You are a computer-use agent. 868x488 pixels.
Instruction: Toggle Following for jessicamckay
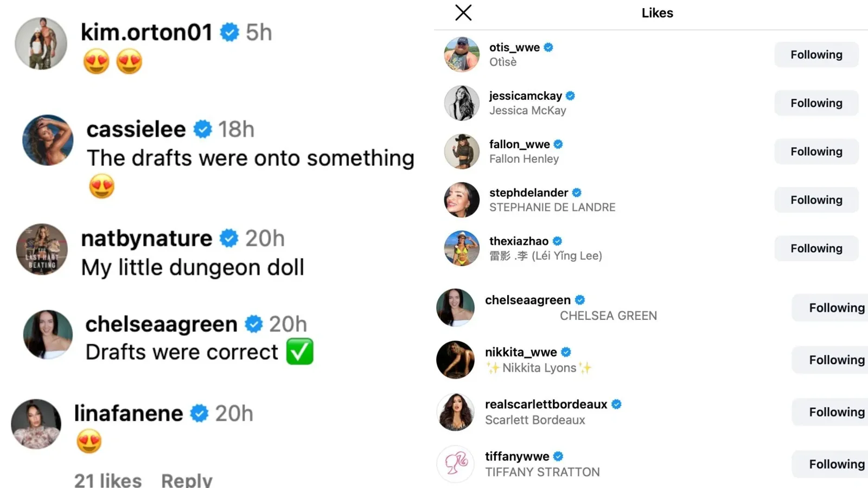816,103
